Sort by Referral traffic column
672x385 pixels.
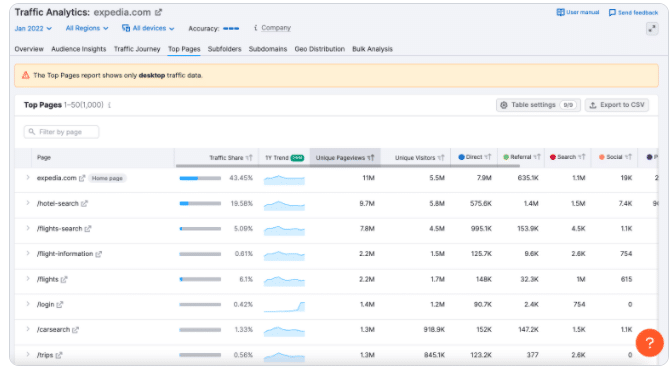pyautogui.click(x=521, y=157)
